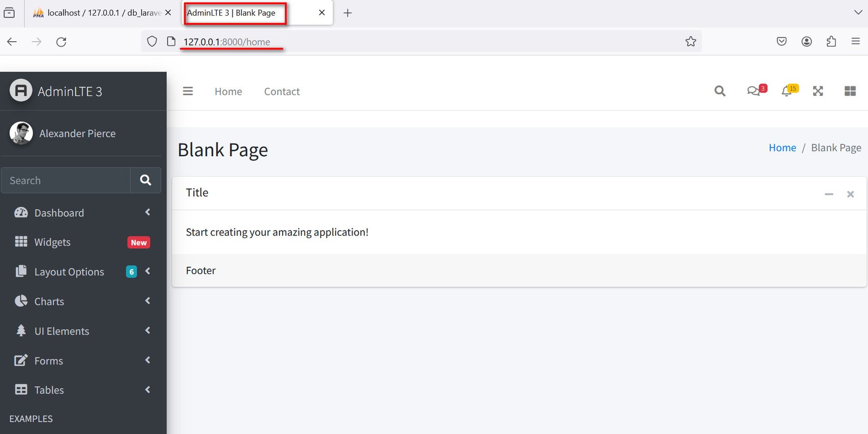Click the 'Footer' card text
The height and width of the screenshot is (434, 868).
tap(201, 270)
